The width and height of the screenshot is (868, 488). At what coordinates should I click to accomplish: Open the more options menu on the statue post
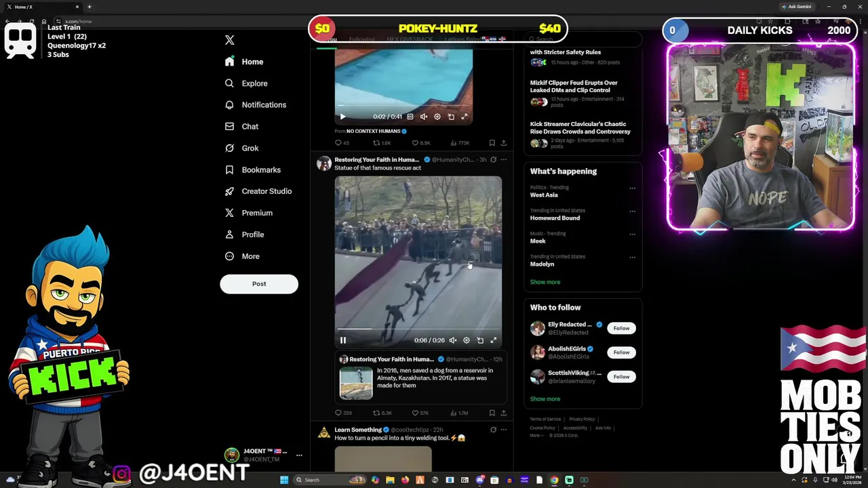503,160
